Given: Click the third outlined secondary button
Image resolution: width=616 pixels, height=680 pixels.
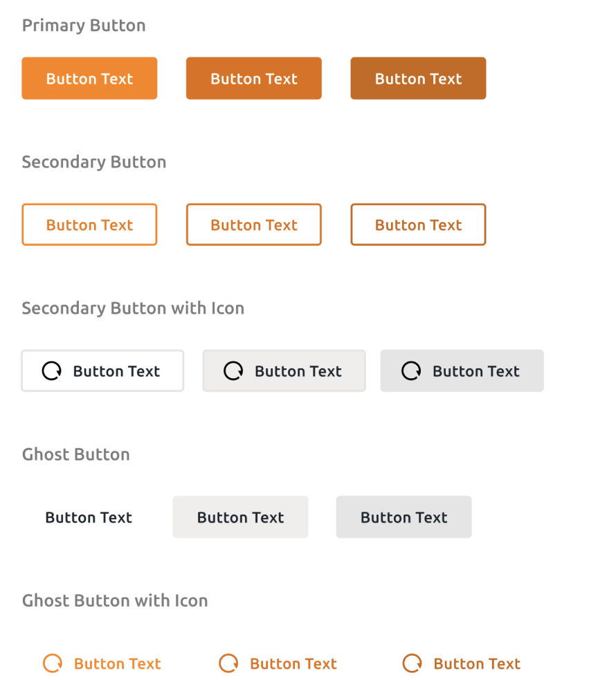Looking at the screenshot, I should tap(418, 224).
